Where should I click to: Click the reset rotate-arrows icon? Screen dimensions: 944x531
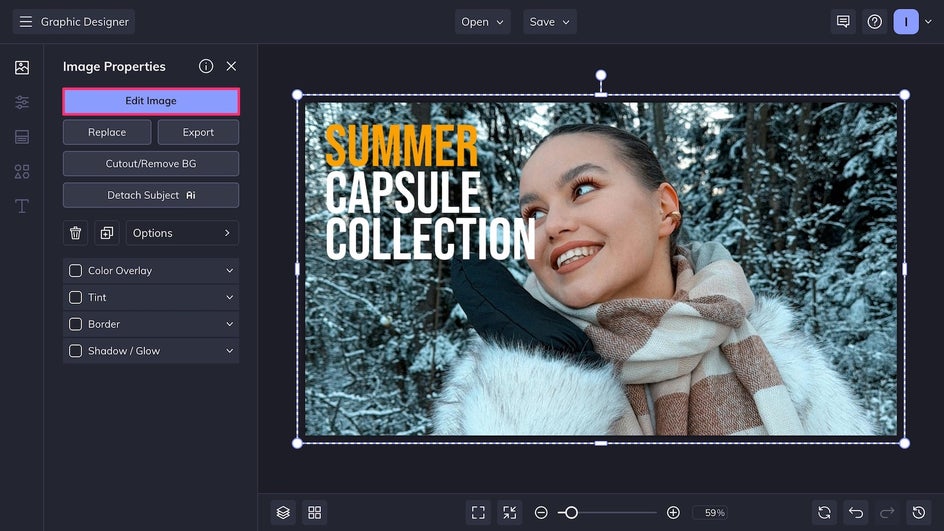(824, 512)
